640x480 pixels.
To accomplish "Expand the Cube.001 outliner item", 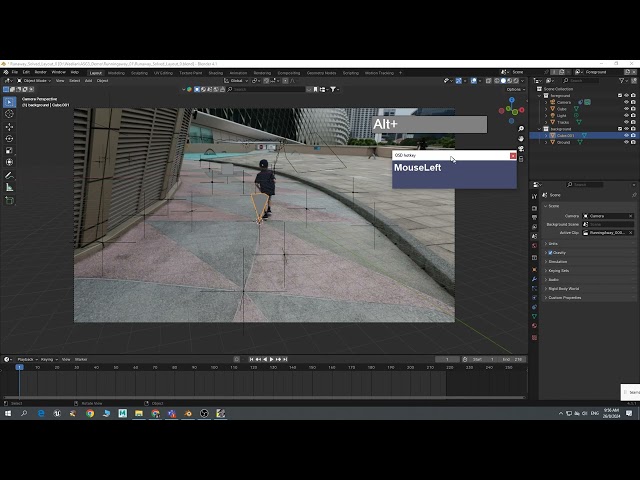I will coord(546,136).
